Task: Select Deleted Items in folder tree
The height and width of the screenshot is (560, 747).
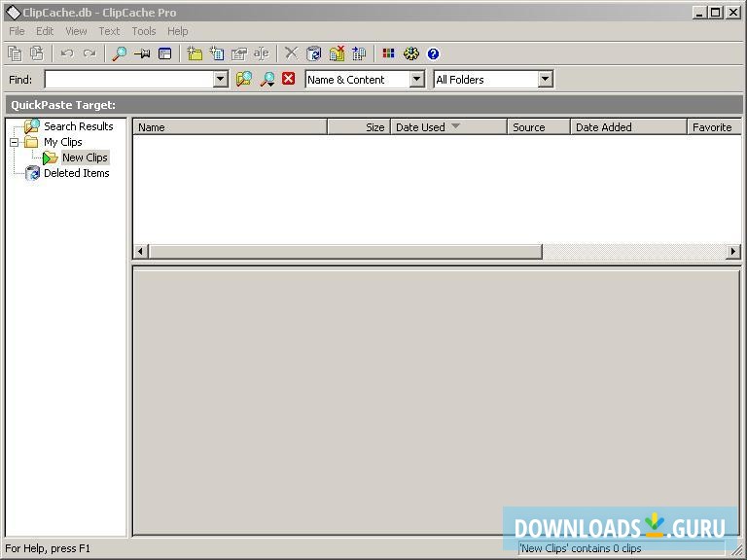Action: pos(77,173)
